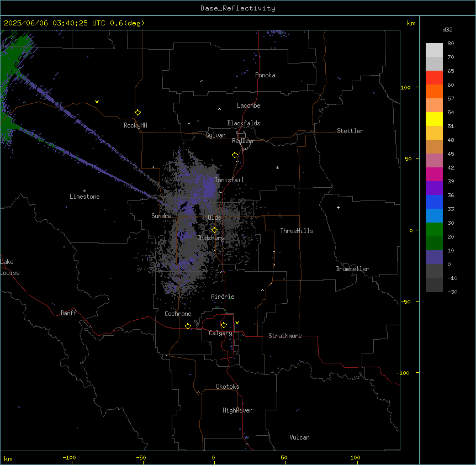Image resolution: width=476 pixels, height=465 pixels.
Task: Select the green 20-30 dBZ legend band
Action: coord(434,230)
